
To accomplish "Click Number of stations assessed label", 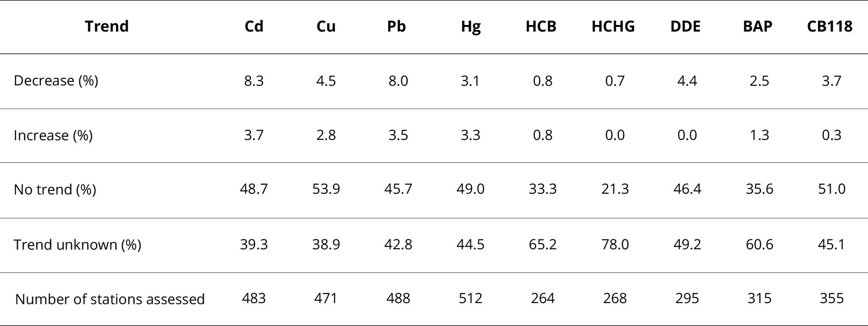I will 110,299.
